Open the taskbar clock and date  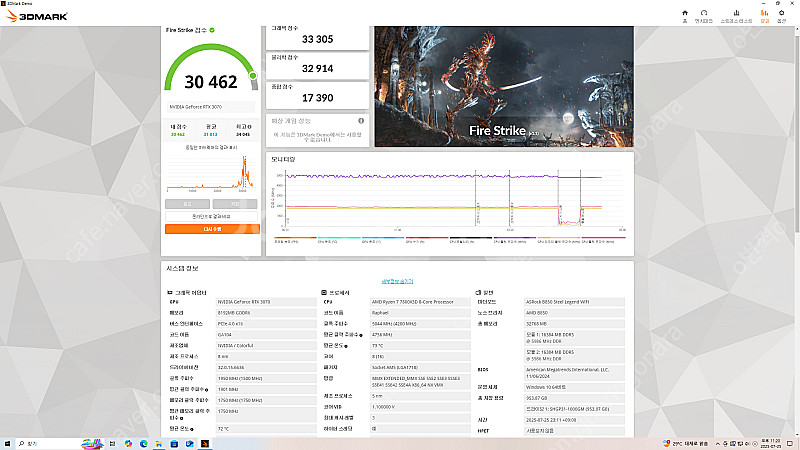[x=771, y=444]
